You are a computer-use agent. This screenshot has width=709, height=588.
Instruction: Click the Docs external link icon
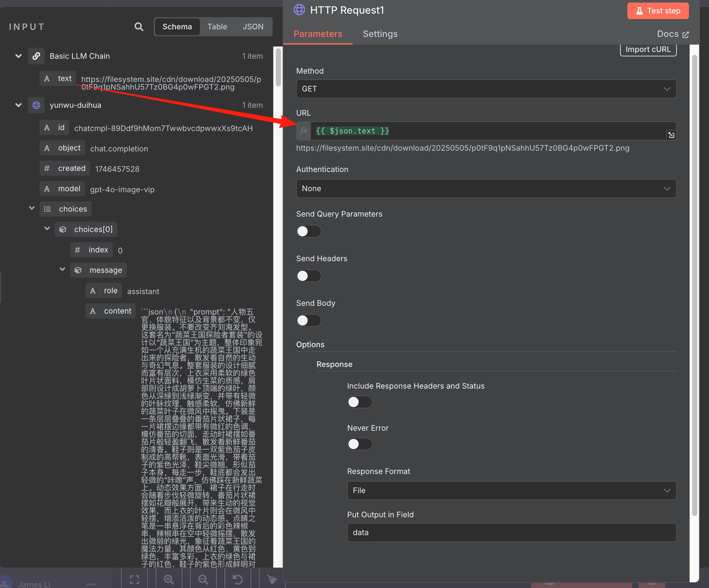pyautogui.click(x=686, y=35)
